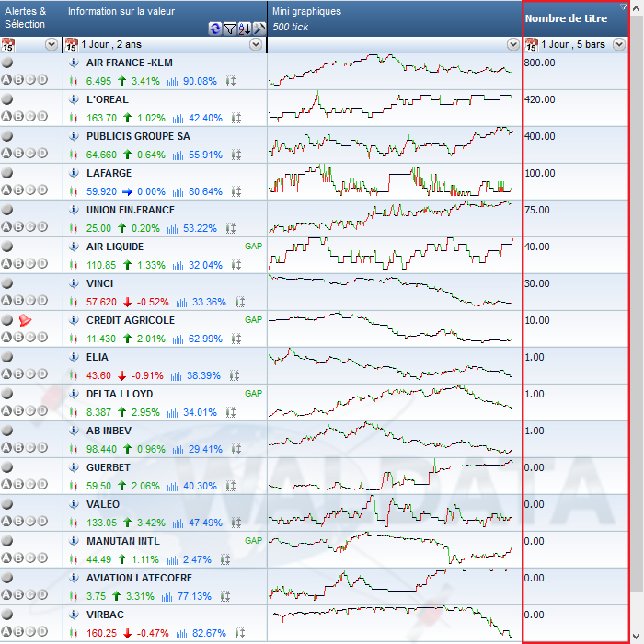Click scrollbar down arrow at bottom right
This screenshot has width=644, height=644.
[x=637, y=637]
